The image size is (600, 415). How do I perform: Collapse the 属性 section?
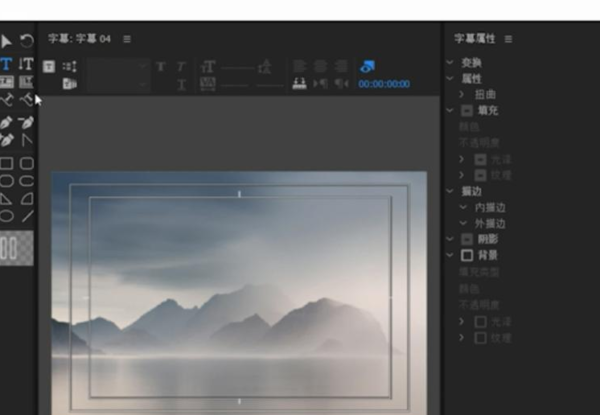450,78
